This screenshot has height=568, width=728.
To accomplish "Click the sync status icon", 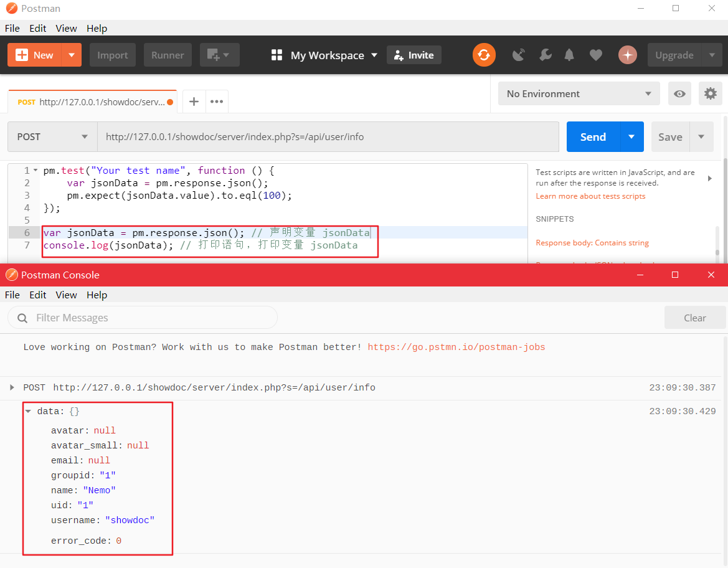I will pos(484,55).
